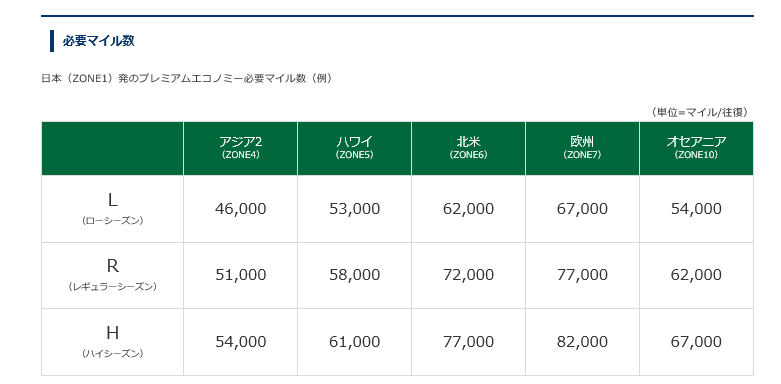Click the 54,000 Oceania low season cell

pyautogui.click(x=696, y=209)
